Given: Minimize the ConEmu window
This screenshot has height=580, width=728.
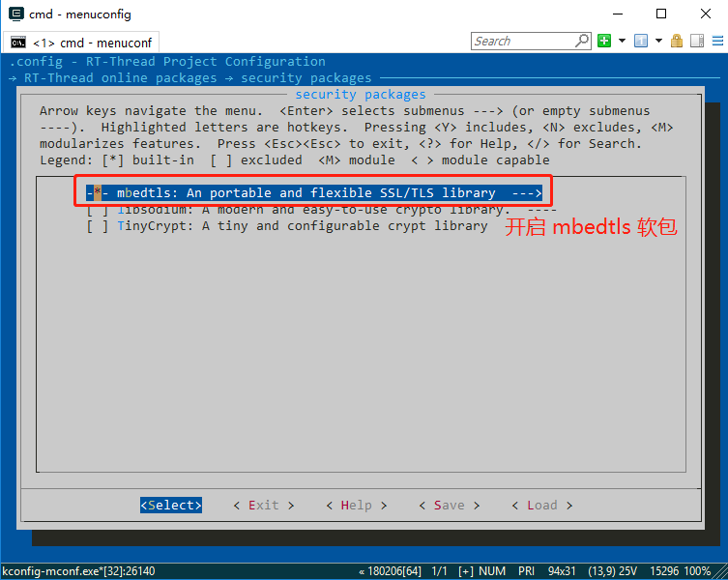Looking at the screenshot, I should click(618, 14).
